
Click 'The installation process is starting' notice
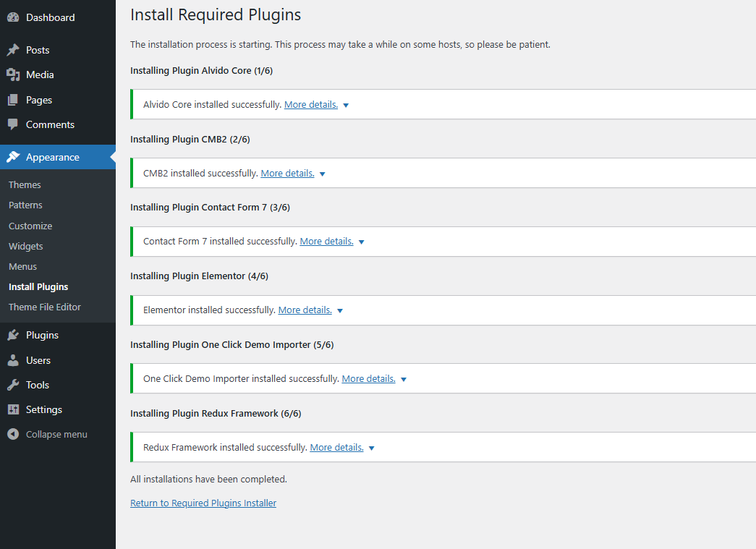(x=340, y=44)
